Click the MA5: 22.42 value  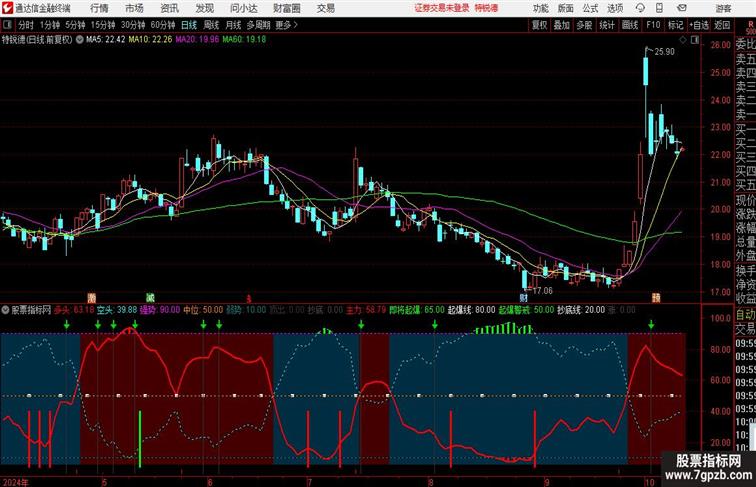click(x=106, y=40)
